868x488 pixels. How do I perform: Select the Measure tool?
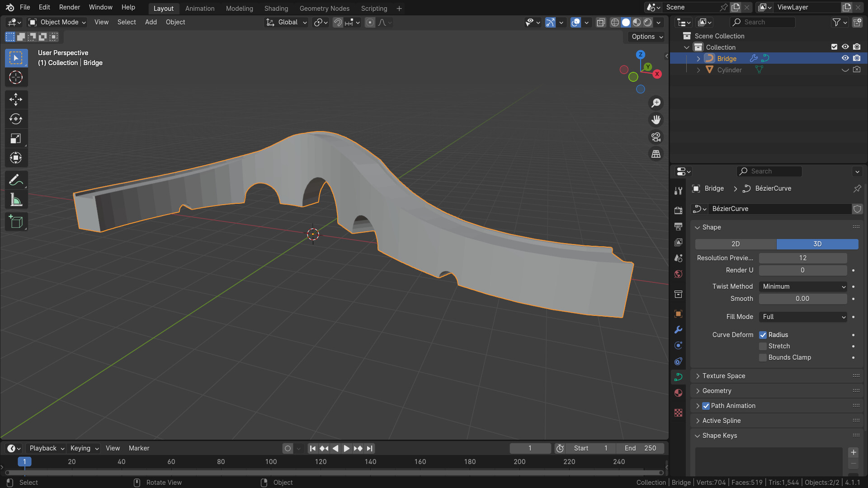click(x=16, y=199)
